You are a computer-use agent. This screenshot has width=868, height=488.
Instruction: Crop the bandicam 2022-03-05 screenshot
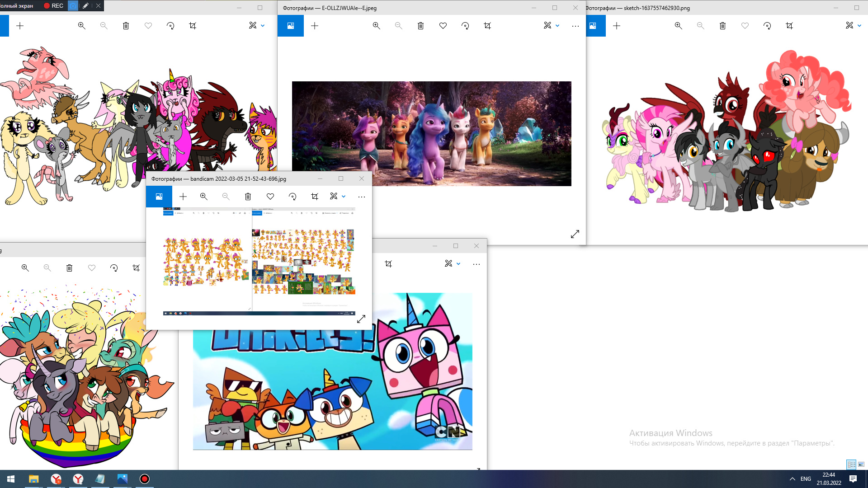pyautogui.click(x=315, y=197)
